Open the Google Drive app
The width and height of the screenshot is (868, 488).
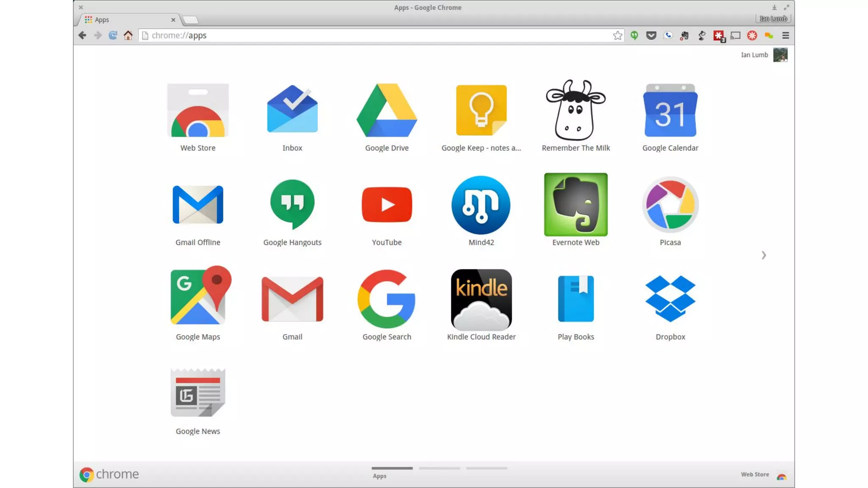(x=387, y=111)
